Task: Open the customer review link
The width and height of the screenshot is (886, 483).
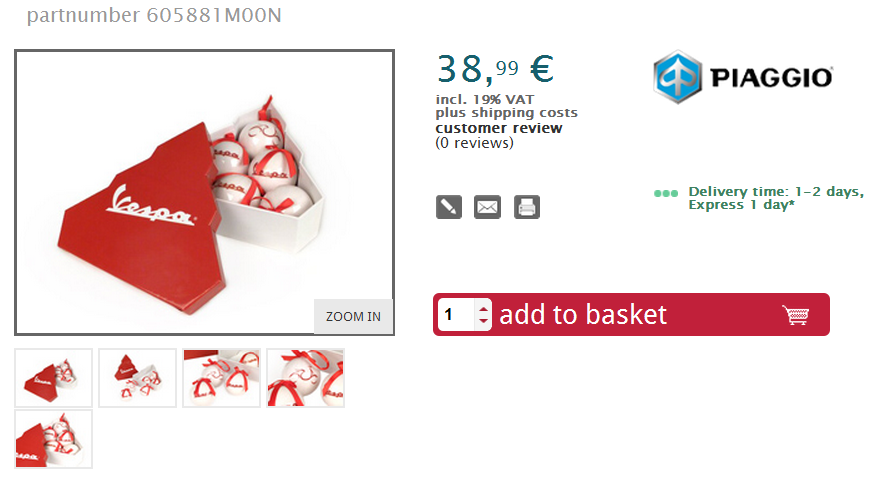Action: pyautogui.click(x=498, y=128)
